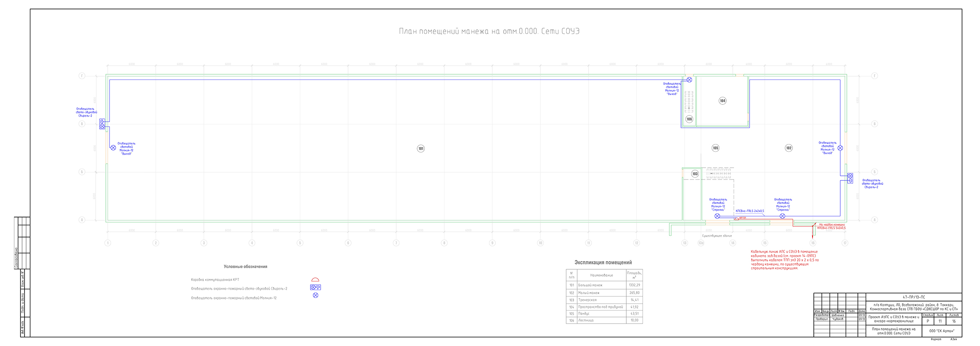The width and height of the screenshot is (980, 346).
Task: Click the Молния-12 light symbol in the legend
Action: (x=315, y=295)
